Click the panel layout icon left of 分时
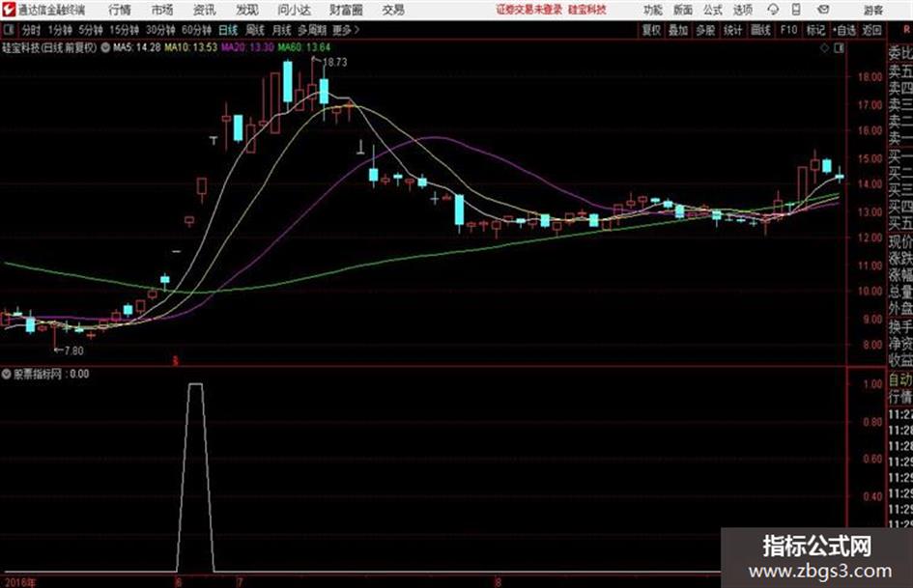The image size is (913, 588). tap(8, 30)
